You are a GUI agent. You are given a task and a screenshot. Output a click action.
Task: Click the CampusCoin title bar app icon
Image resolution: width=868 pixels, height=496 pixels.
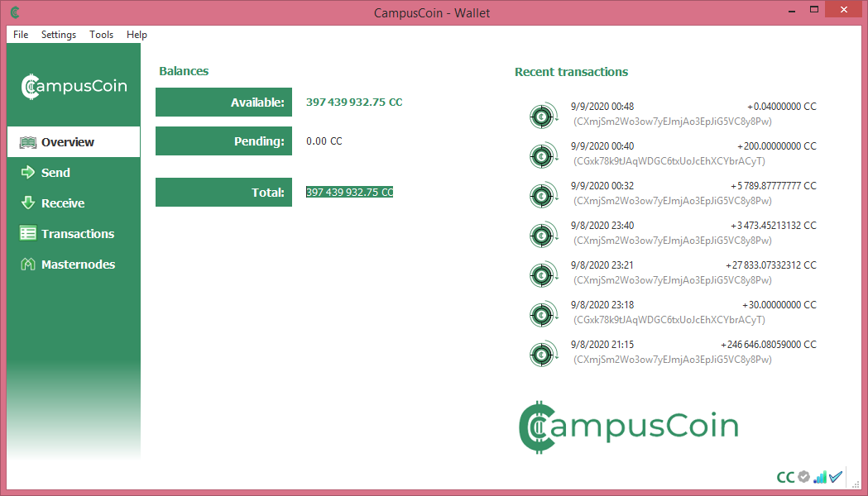tap(15, 12)
